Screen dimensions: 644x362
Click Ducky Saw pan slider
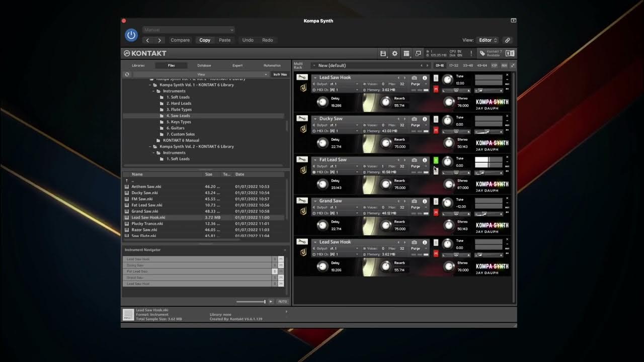click(x=456, y=131)
